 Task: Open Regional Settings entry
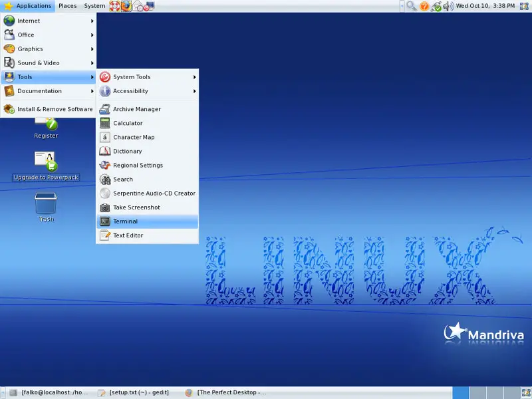(x=147, y=165)
